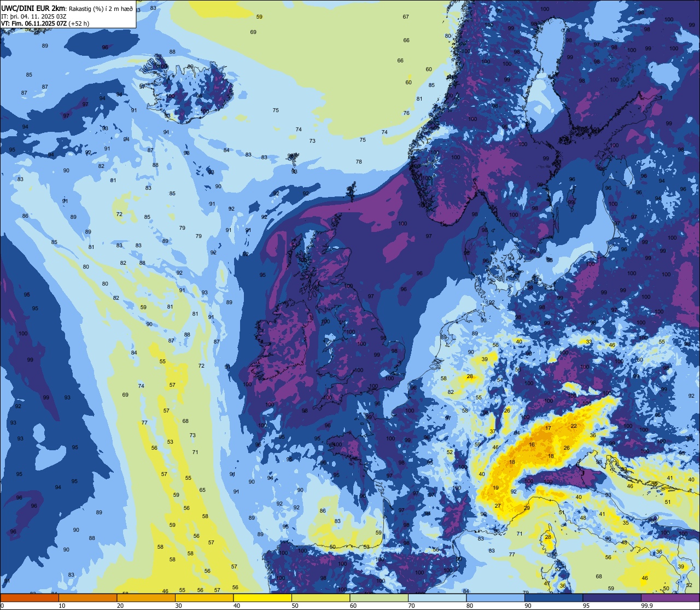This screenshot has width=700, height=610.
Task: Click the 90–95% dark blue legend swatch
Action: 553,598
